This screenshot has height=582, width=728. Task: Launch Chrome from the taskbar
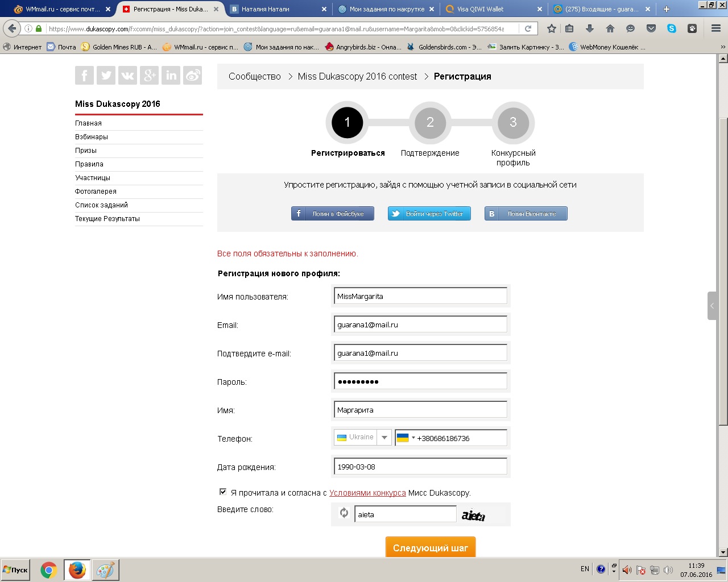[x=49, y=569]
